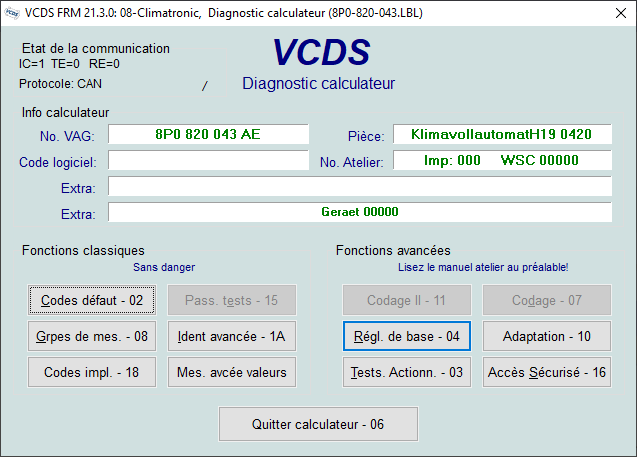Viewport: 638px width, 460px height.
Task: Click the Pièce field KlimavollautomatH19 0420
Action: click(502, 134)
